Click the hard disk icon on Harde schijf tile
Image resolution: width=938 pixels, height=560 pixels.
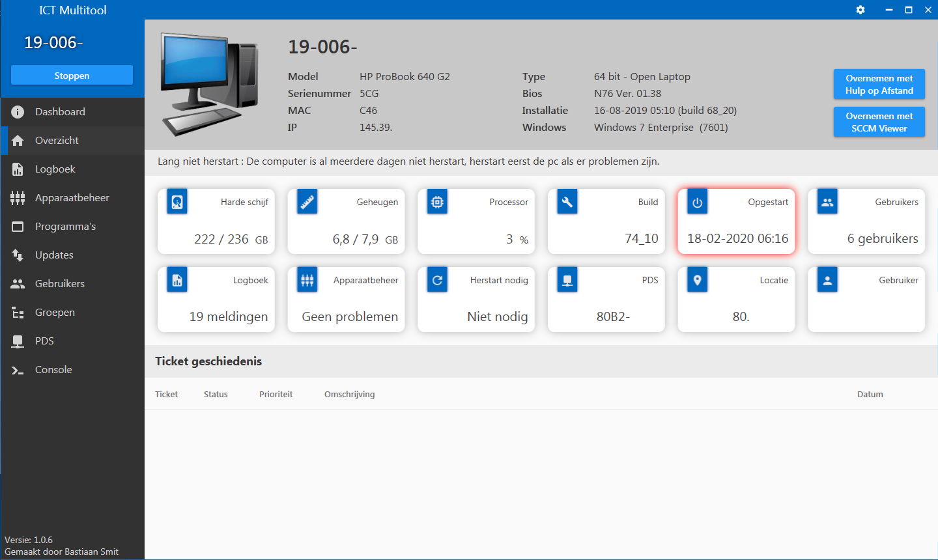177,203
